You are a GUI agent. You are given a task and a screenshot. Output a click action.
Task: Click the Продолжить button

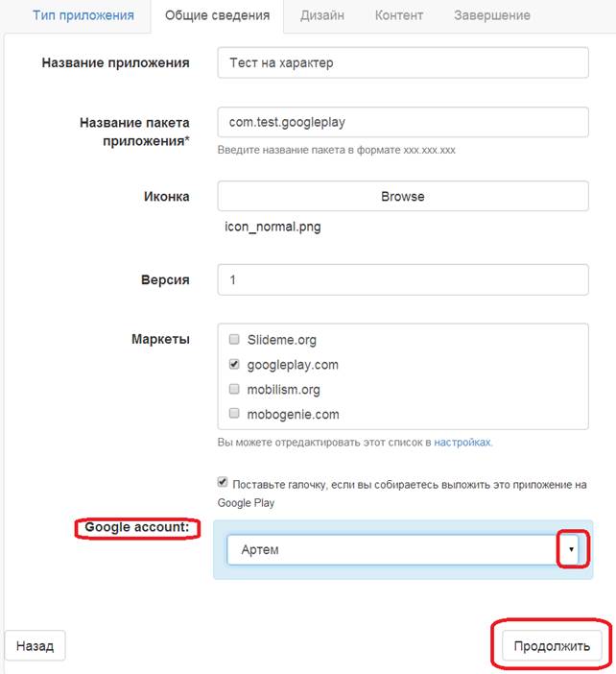[x=551, y=645]
